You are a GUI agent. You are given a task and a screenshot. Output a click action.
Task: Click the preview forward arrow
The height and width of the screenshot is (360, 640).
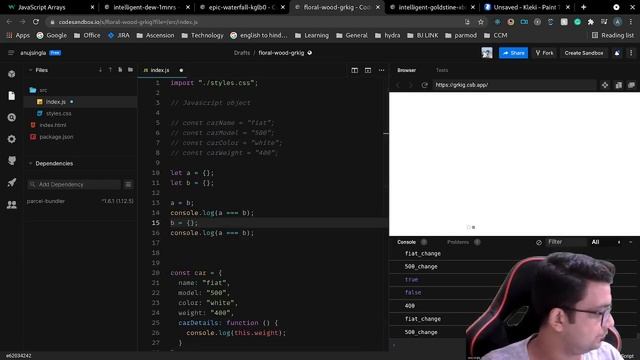coord(411,85)
